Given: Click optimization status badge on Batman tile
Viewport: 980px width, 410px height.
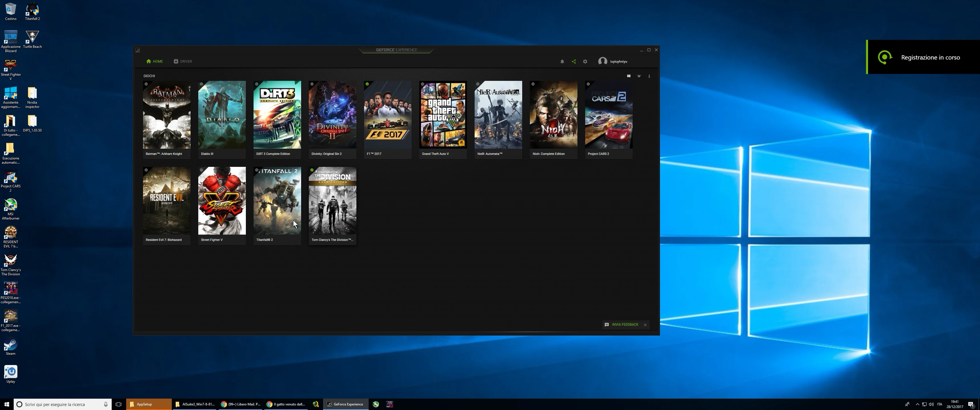Looking at the screenshot, I should (x=146, y=84).
